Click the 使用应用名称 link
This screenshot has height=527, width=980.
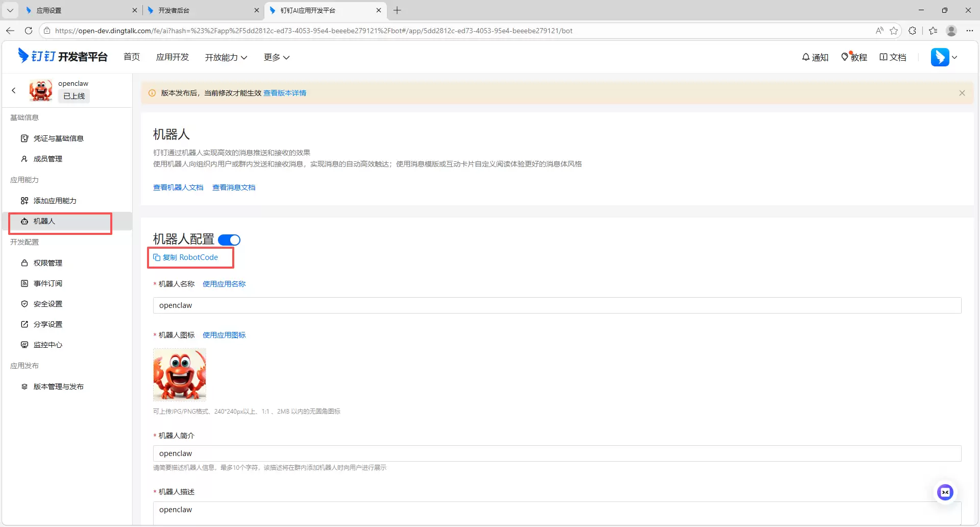coord(224,284)
